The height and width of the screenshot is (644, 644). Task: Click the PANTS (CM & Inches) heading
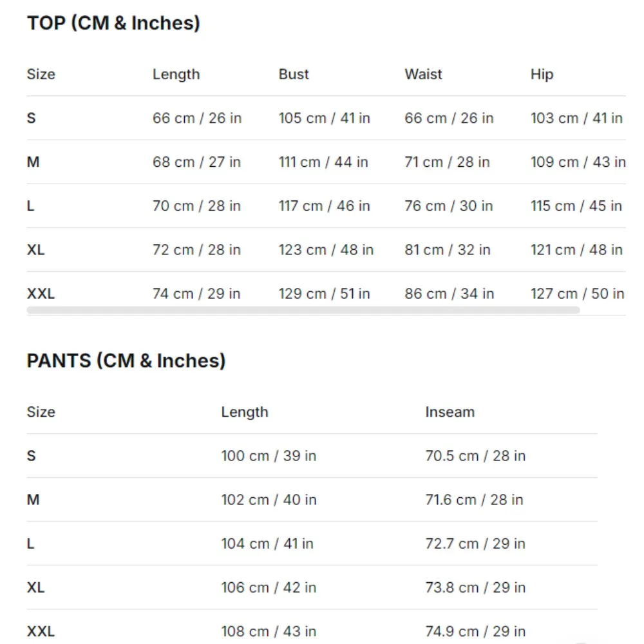(126, 361)
